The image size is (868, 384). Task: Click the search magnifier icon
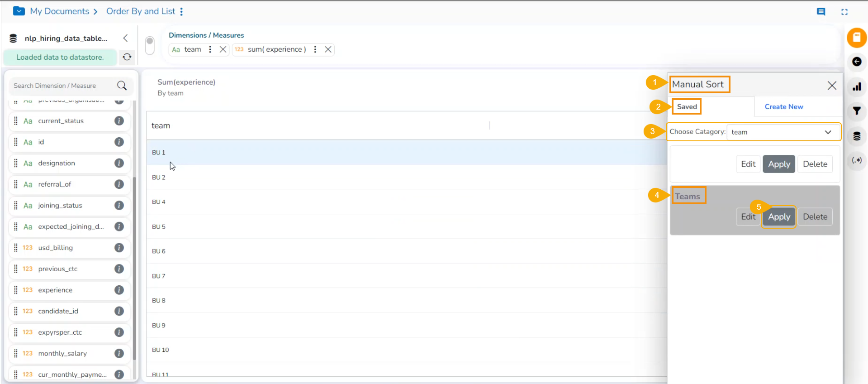[122, 86]
